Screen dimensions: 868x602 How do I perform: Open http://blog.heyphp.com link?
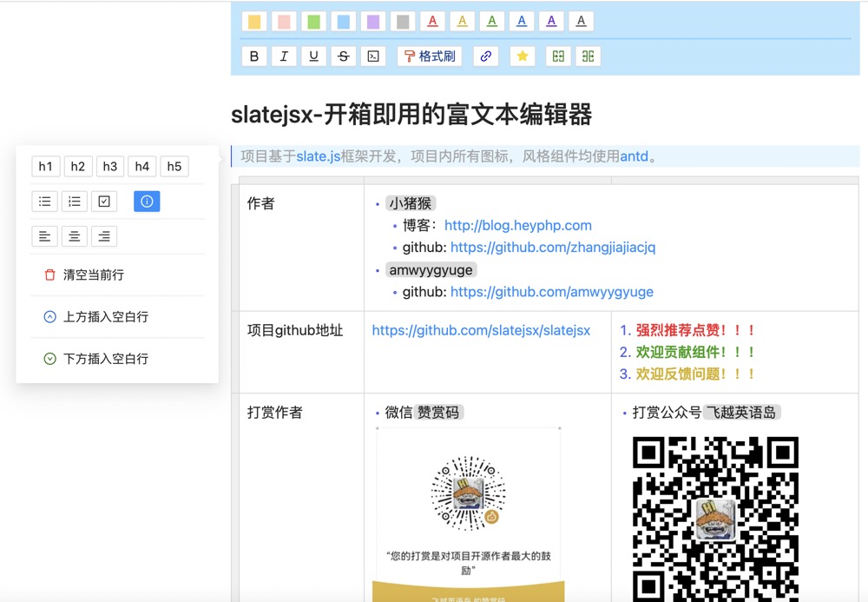coord(518,225)
